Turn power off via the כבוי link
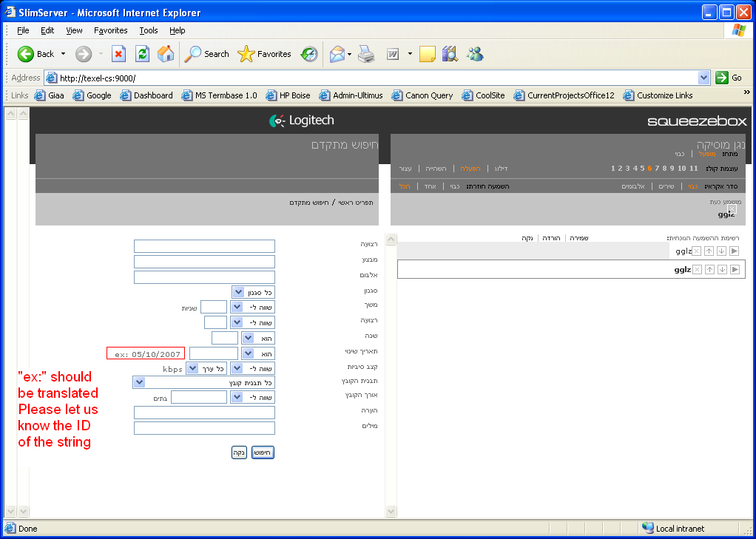This screenshot has width=756, height=539. point(678,154)
